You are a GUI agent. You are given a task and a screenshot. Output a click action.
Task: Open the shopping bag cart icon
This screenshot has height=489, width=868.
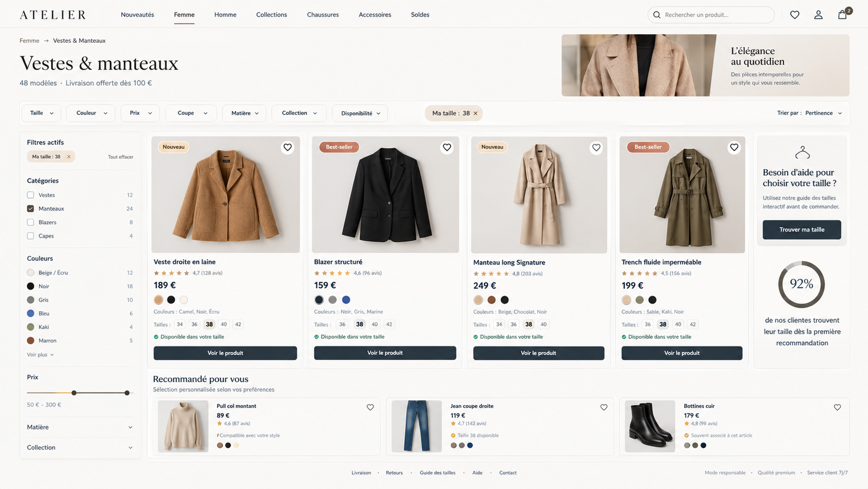842,15
